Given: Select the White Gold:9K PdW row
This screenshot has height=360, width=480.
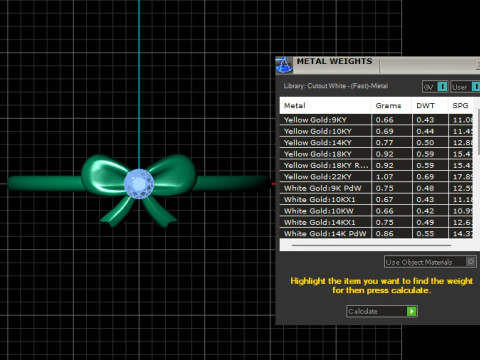Looking at the screenshot, I should (x=376, y=188).
